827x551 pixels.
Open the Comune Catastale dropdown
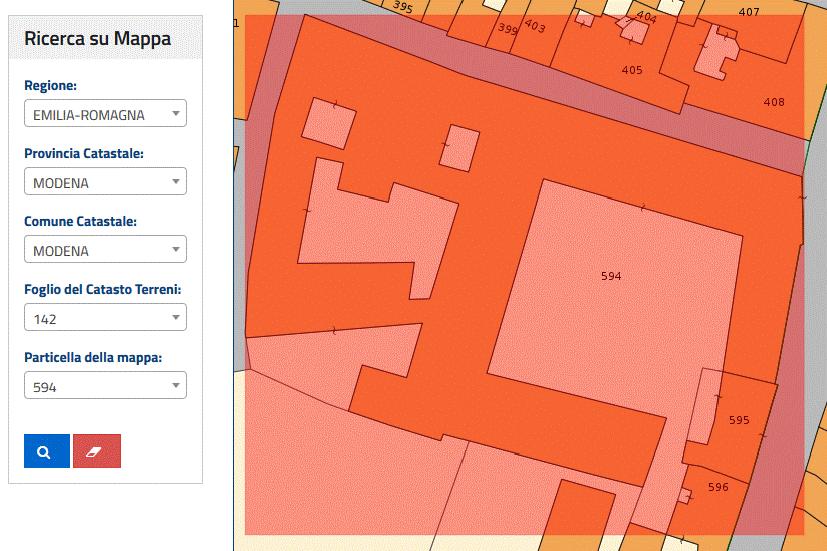tap(105, 250)
